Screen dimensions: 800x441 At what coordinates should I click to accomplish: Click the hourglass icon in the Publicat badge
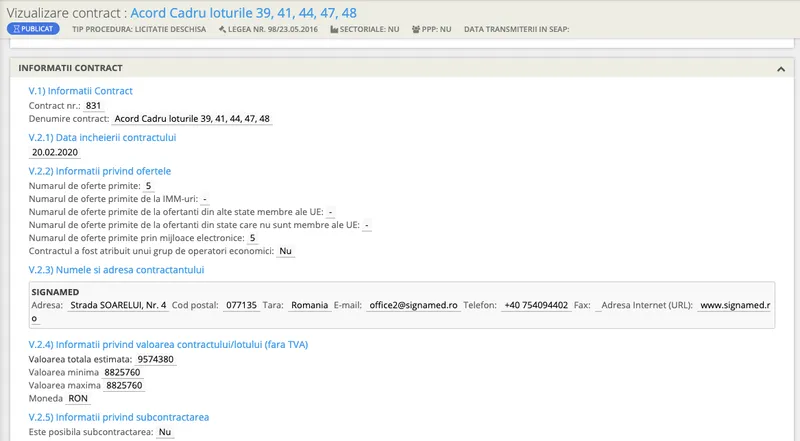pos(16,29)
